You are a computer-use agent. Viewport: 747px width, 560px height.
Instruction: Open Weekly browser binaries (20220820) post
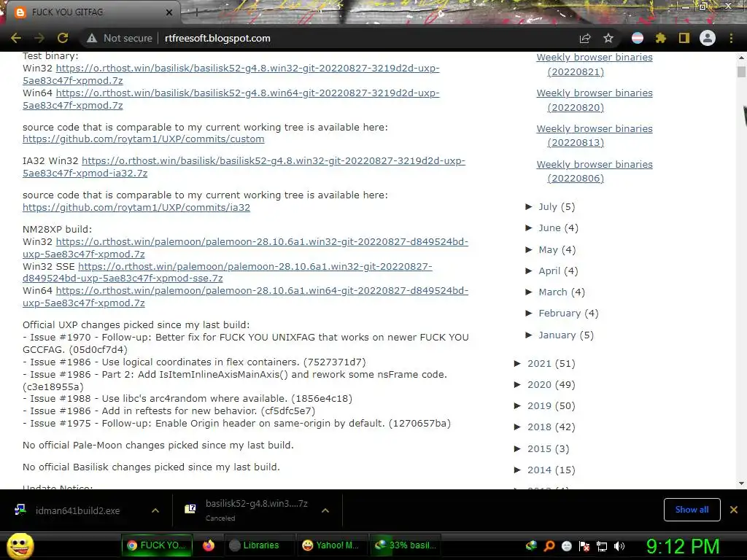click(x=595, y=100)
